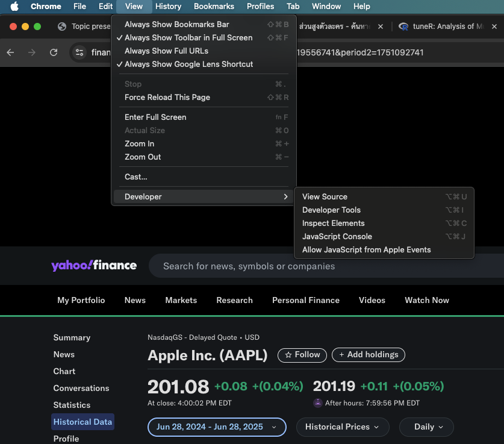The height and width of the screenshot is (444, 504).
Task: Toggle Always Show Google Lens Shortcut
Action: 188,64
